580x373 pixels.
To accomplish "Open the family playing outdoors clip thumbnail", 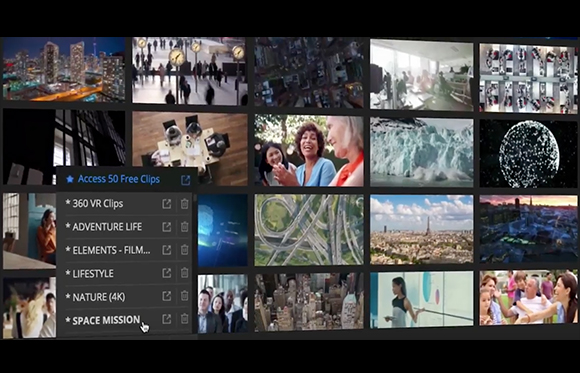I will coord(528,298).
